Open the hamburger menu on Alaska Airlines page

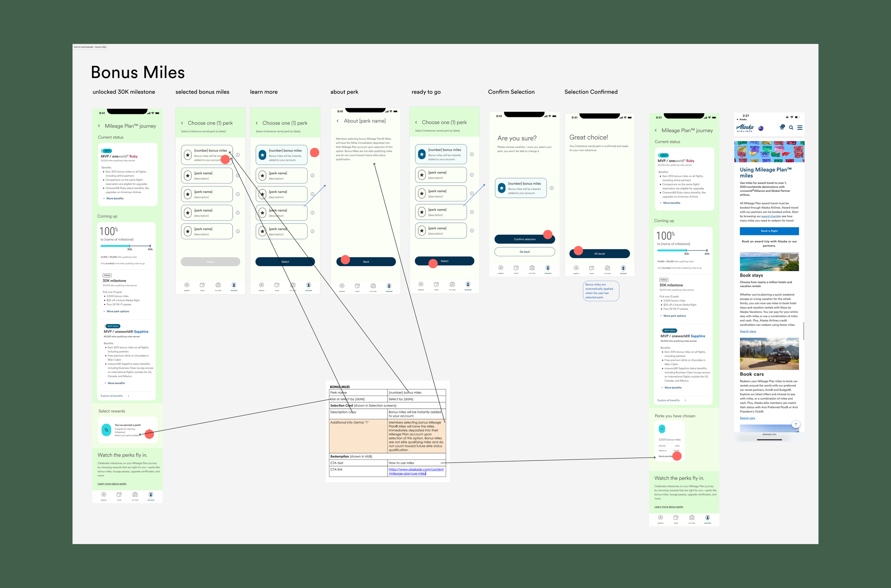point(800,128)
